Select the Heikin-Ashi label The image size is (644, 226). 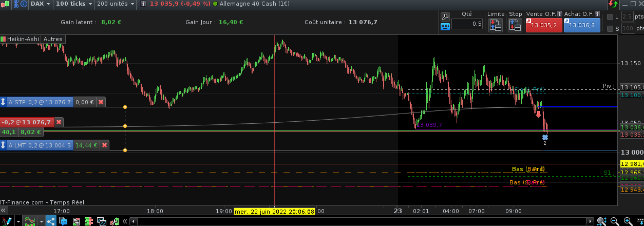pyautogui.click(x=23, y=39)
